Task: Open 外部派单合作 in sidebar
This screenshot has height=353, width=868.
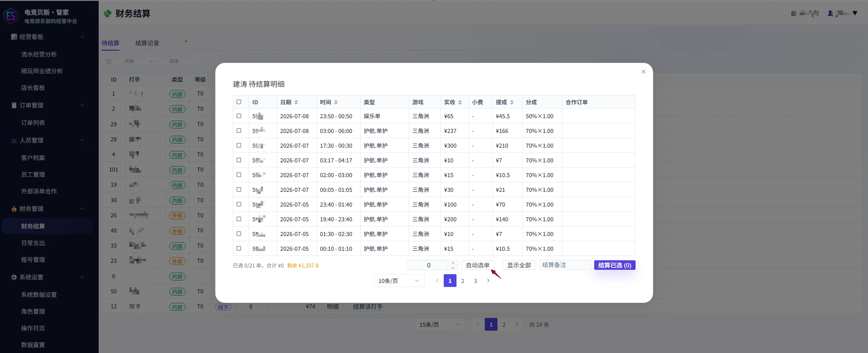Action: [39, 191]
